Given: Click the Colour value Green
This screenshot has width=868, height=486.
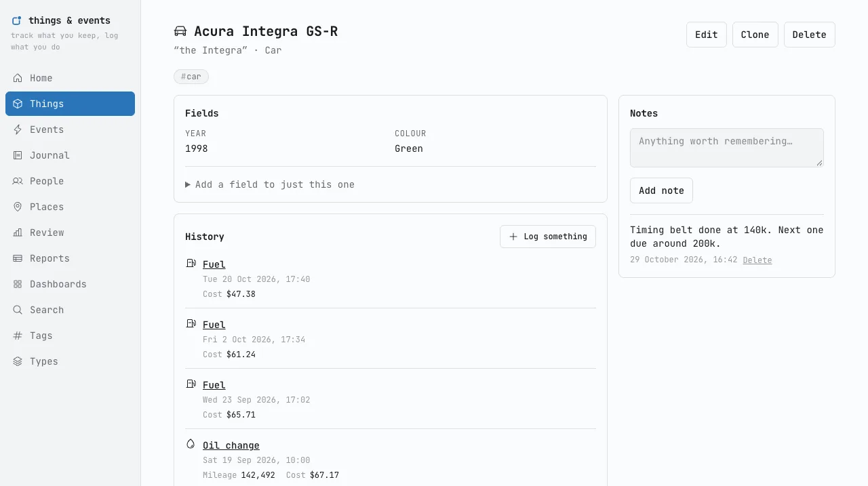Looking at the screenshot, I should (409, 148).
